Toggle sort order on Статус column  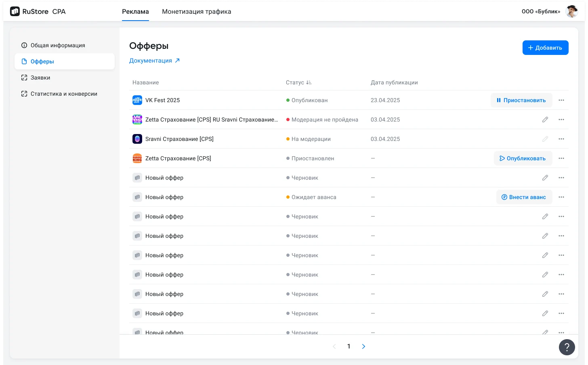click(309, 82)
